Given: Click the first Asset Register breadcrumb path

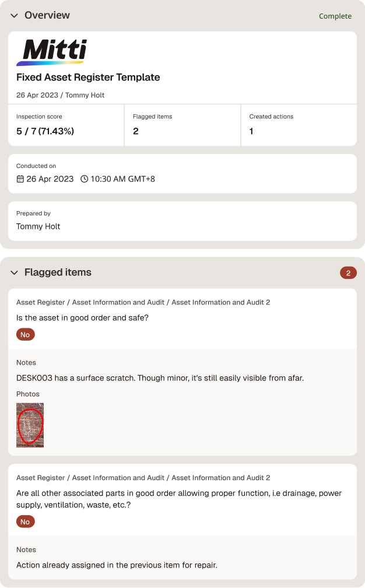Looking at the screenshot, I should click(143, 302).
